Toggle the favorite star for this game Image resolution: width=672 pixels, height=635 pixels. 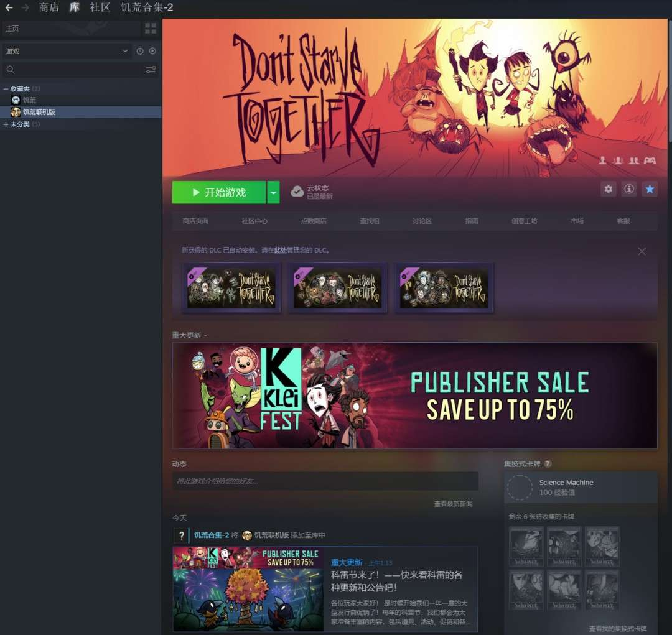tap(650, 189)
